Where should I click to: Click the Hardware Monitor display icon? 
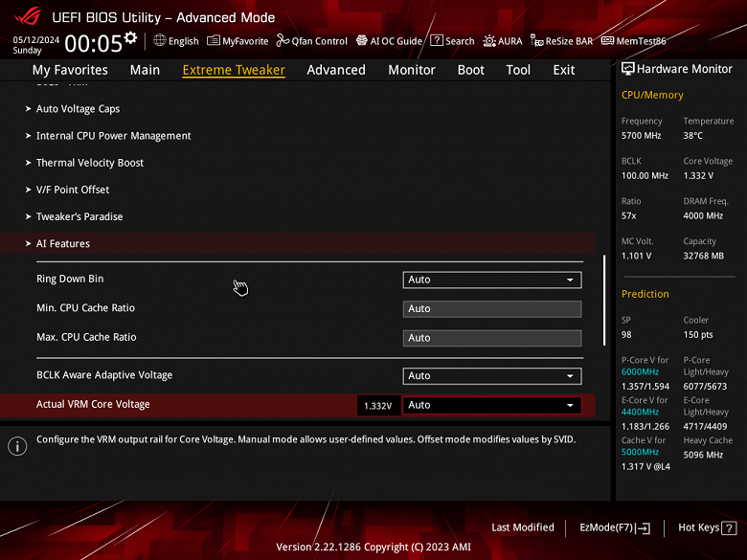pyautogui.click(x=628, y=69)
